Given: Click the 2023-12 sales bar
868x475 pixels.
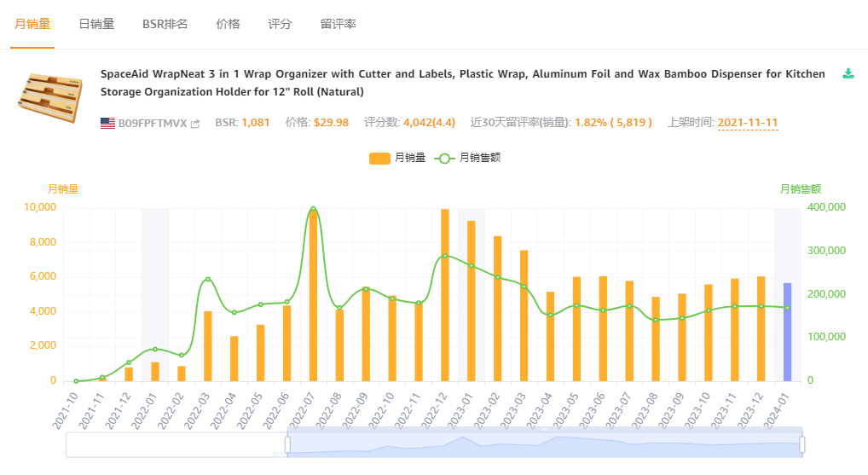Looking at the screenshot, I should pos(761,329).
